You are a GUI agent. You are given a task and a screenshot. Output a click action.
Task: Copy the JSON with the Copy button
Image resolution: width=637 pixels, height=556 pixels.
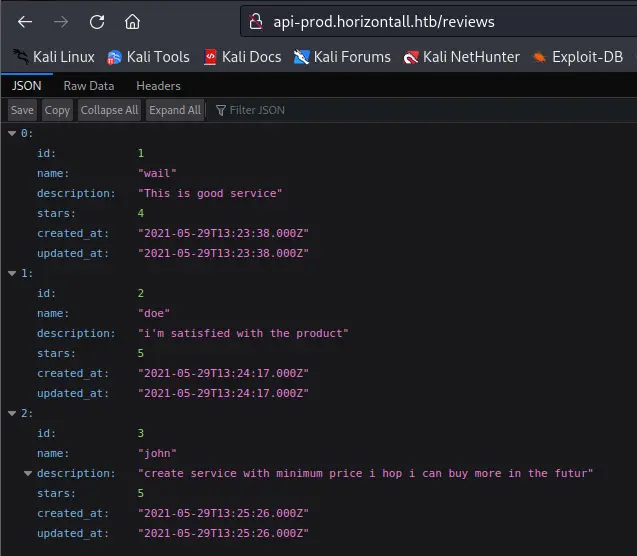[57, 110]
